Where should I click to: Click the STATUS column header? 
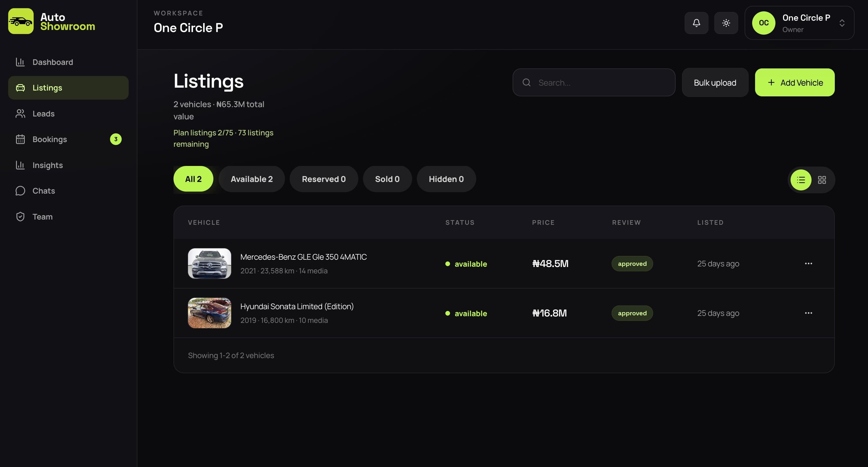click(x=460, y=222)
